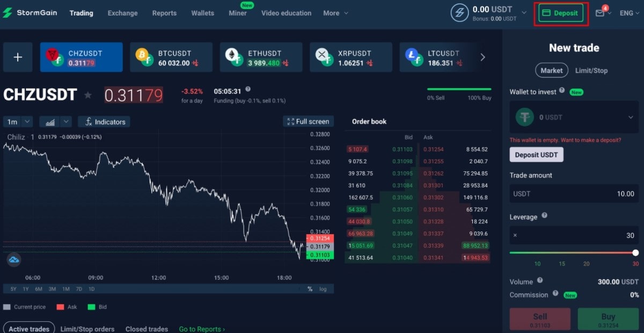Screen dimensions: 644x333
Task: Click the TradingView cloud logo on chart
Action: pos(14,259)
